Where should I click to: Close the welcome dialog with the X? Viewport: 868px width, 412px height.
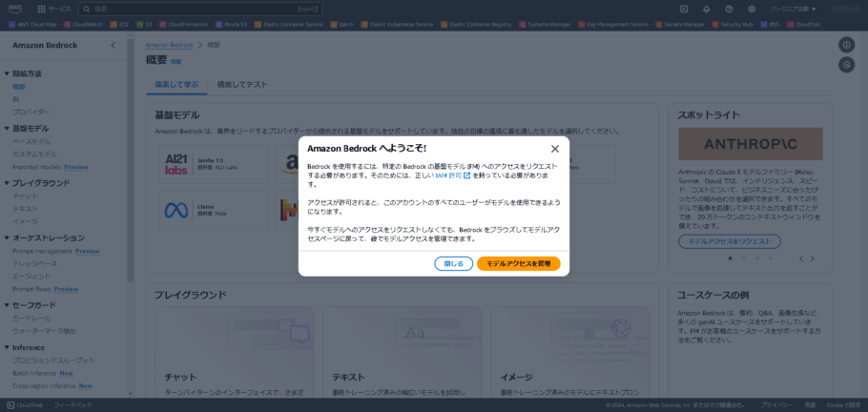click(555, 149)
